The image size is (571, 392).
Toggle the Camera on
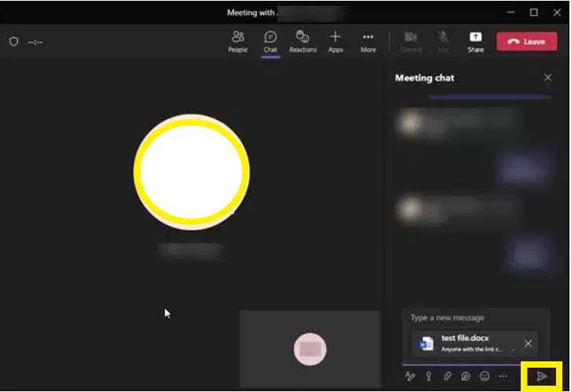pyautogui.click(x=411, y=42)
